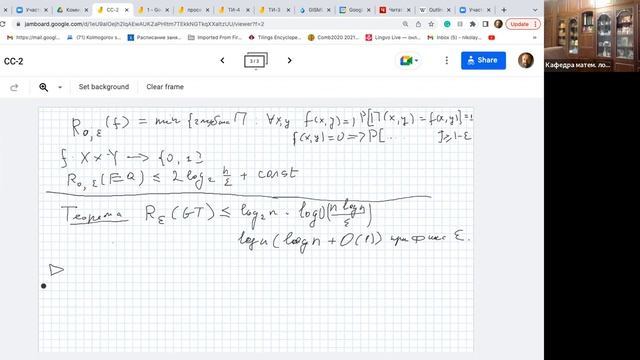Reload the page
Image resolution: width=640 pixels, height=360 pixels.
pyautogui.click(x=3, y=24)
